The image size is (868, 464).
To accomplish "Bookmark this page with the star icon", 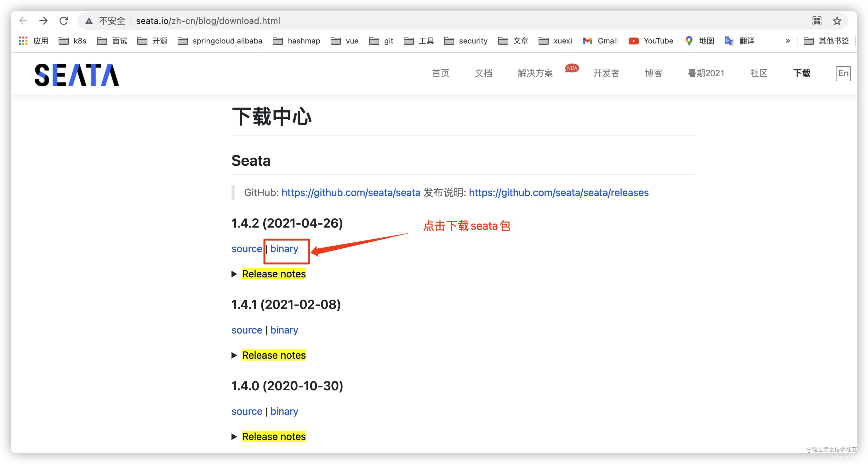I will [x=837, y=21].
